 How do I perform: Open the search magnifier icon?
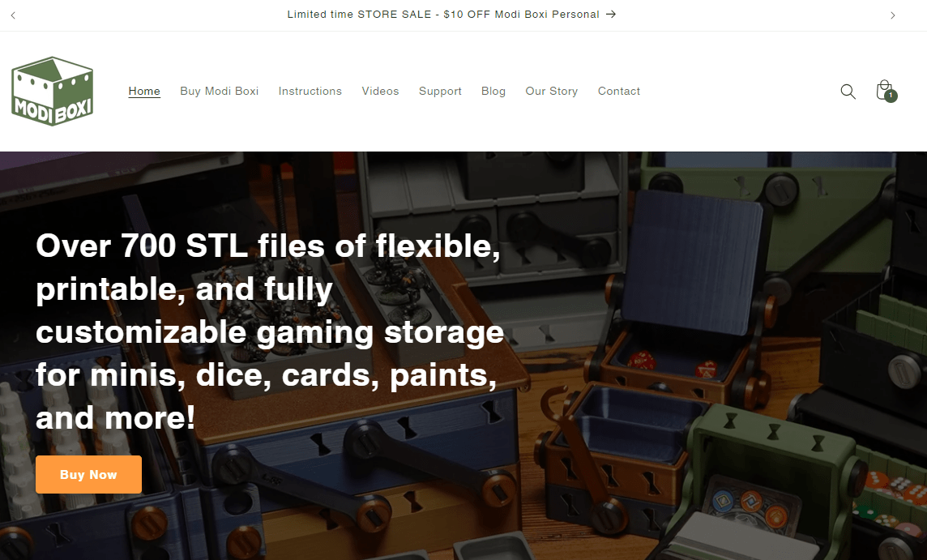point(848,91)
